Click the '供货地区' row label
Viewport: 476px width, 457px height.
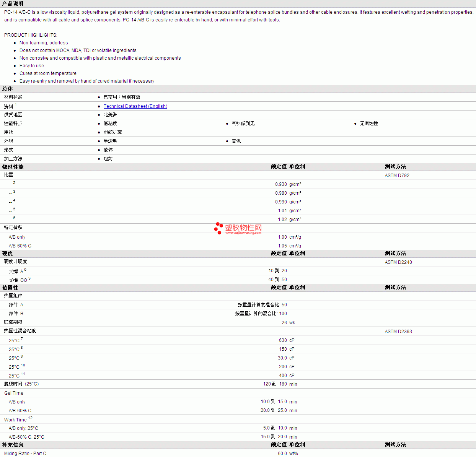click(13, 115)
